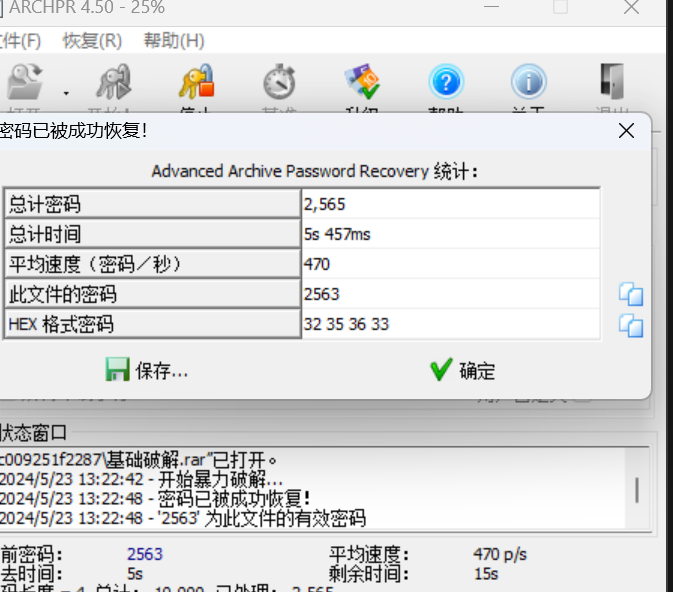Click the 总计时间 row label

152,234
